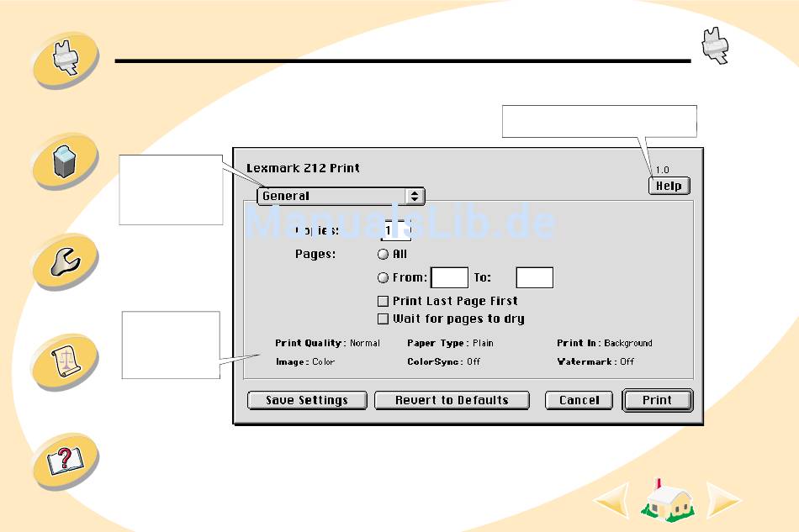Image resolution: width=799 pixels, height=532 pixels.
Task: Click the Help button
Action: coord(669,186)
